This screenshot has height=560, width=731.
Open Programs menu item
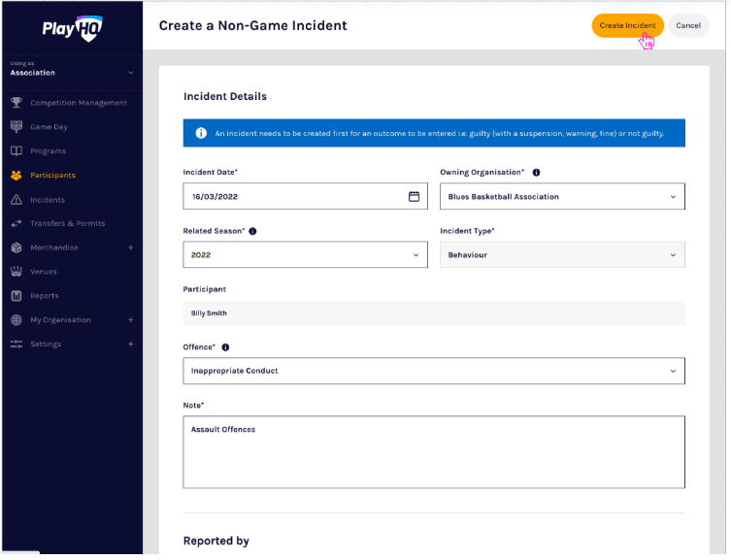[48, 151]
